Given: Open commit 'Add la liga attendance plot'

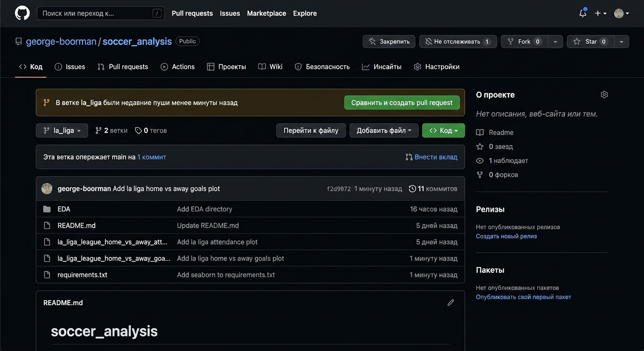Looking at the screenshot, I should (217, 242).
